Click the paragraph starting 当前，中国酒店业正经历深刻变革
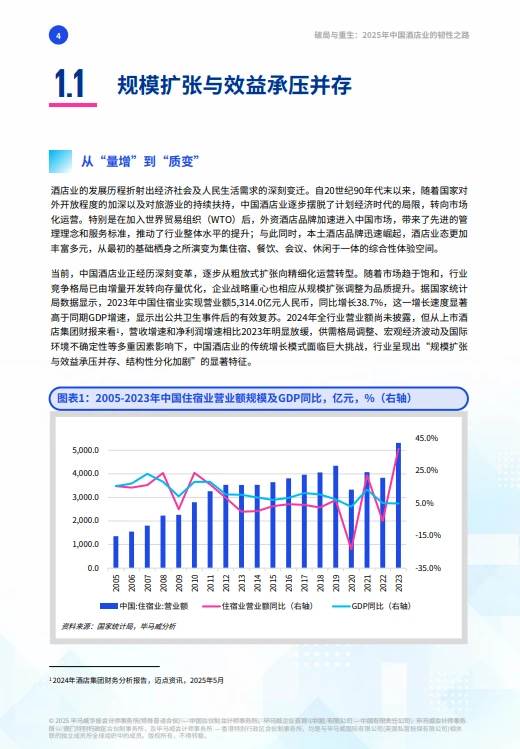Viewport: 520px width, 749px height. pyautogui.click(x=259, y=317)
